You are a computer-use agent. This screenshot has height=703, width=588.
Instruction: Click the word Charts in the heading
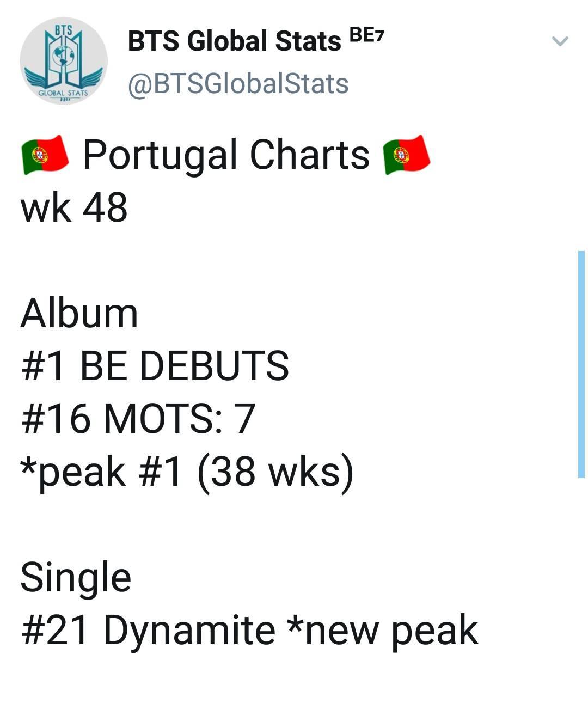point(310,155)
